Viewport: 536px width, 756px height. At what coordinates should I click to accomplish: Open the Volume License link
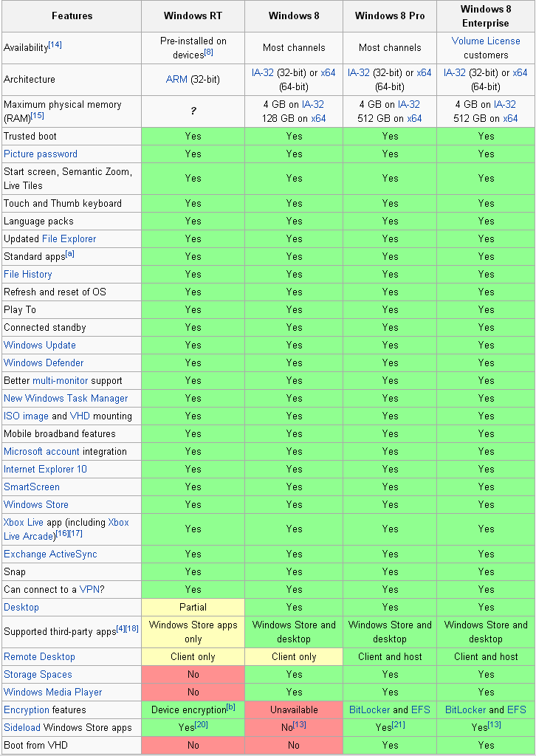pyautogui.click(x=486, y=41)
